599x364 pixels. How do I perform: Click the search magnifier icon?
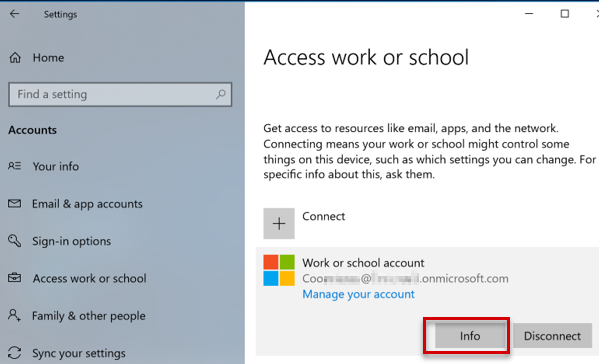[x=221, y=94]
